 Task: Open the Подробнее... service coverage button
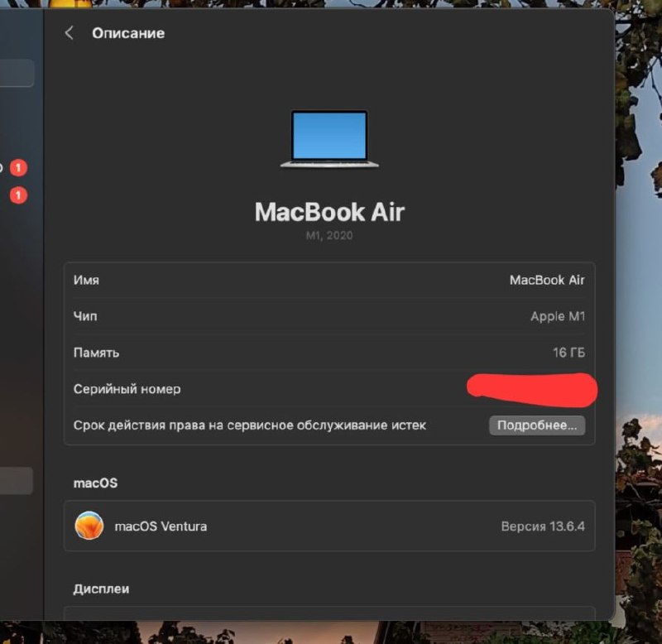[537, 425]
